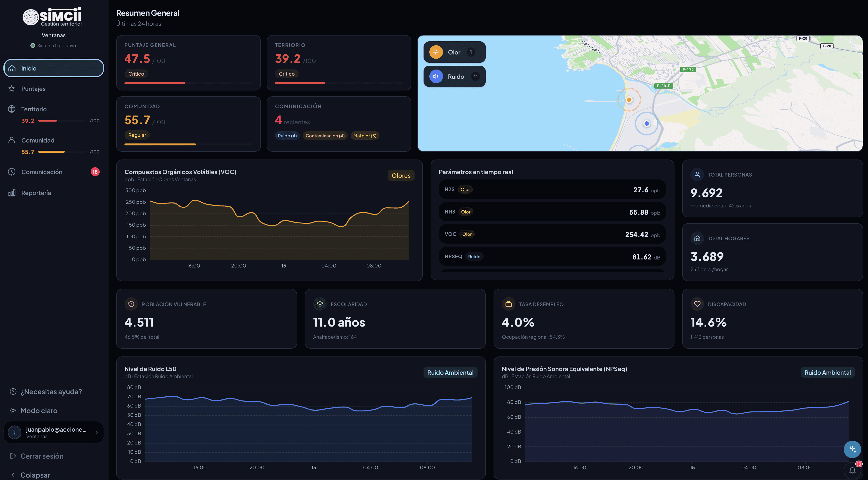
Task: Click the orange Olor map filter icon
Action: pos(436,52)
